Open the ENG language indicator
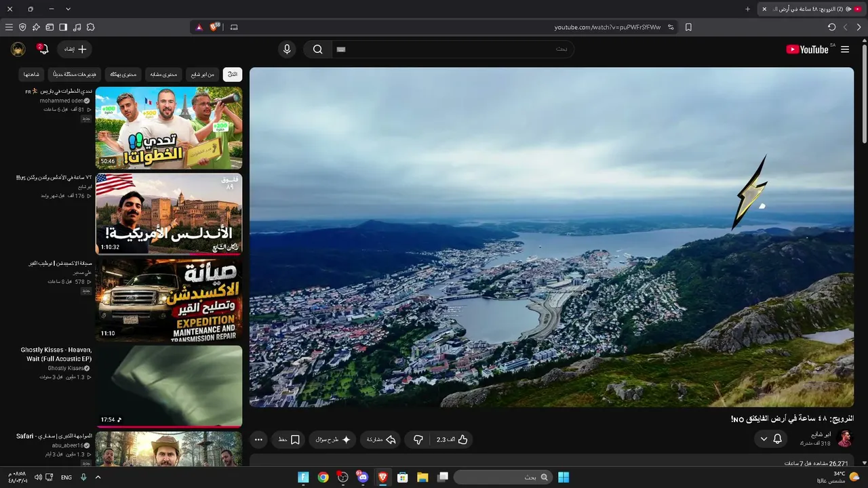868x488 pixels. 66,477
